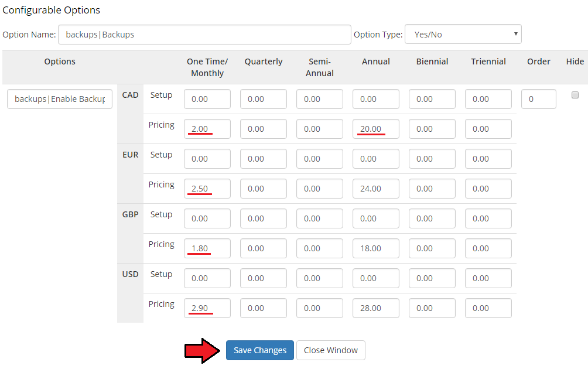The width and height of the screenshot is (588, 369).
Task: Click EUR Pricing triennial field
Action: coord(488,189)
